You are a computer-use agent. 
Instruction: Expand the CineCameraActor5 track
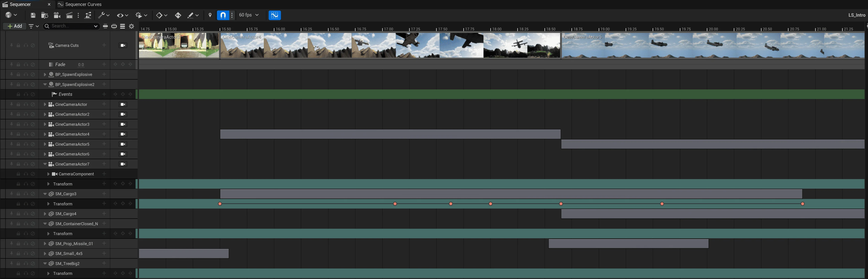[x=45, y=144]
